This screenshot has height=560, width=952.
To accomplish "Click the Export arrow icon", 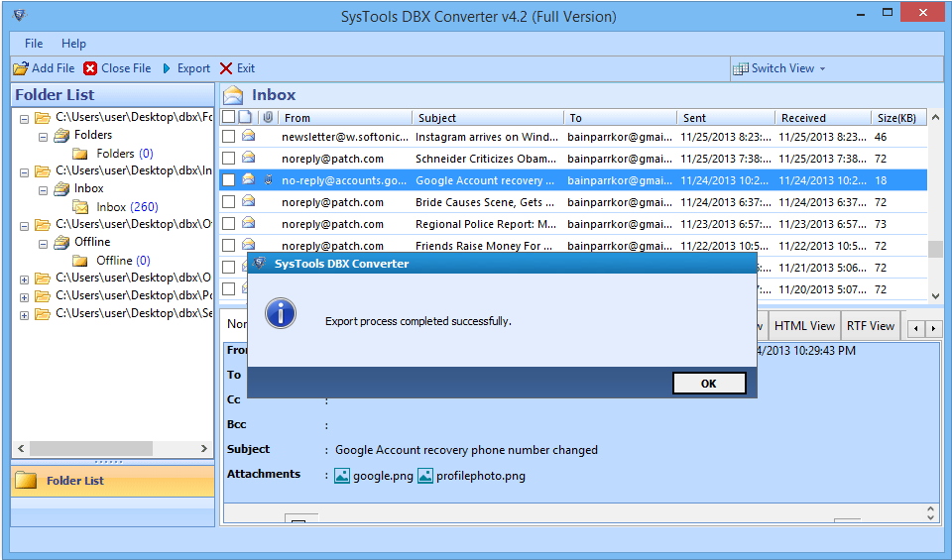I will tap(167, 68).
